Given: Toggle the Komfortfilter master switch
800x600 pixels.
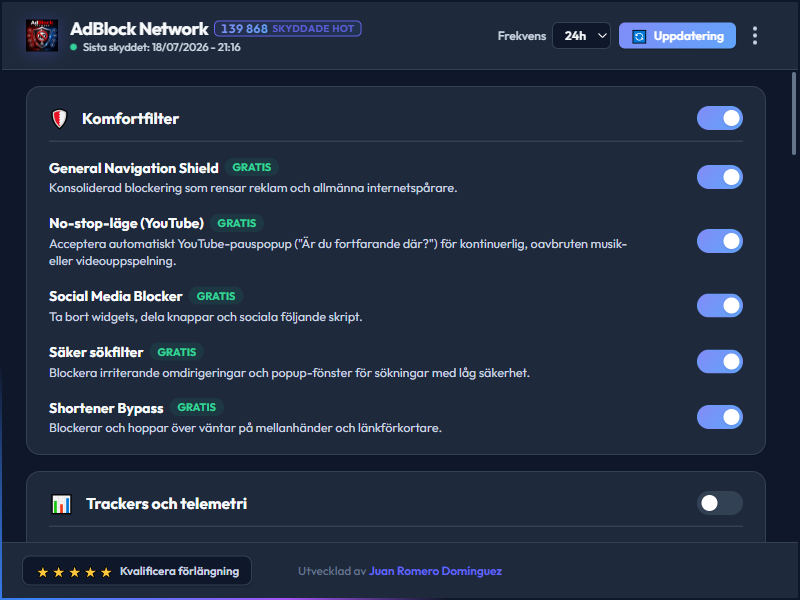Looking at the screenshot, I should pos(719,118).
